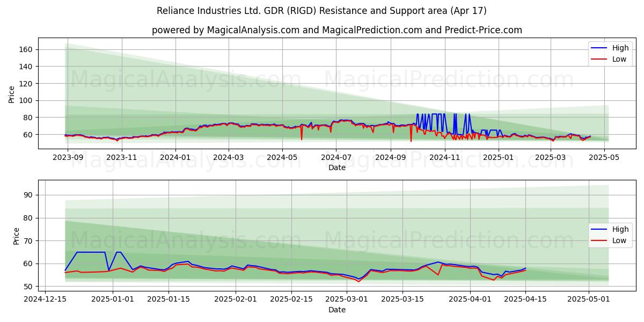The height and width of the screenshot is (322, 644).
Task: Click the 160 price tick on upper chart
Action: coord(26,49)
